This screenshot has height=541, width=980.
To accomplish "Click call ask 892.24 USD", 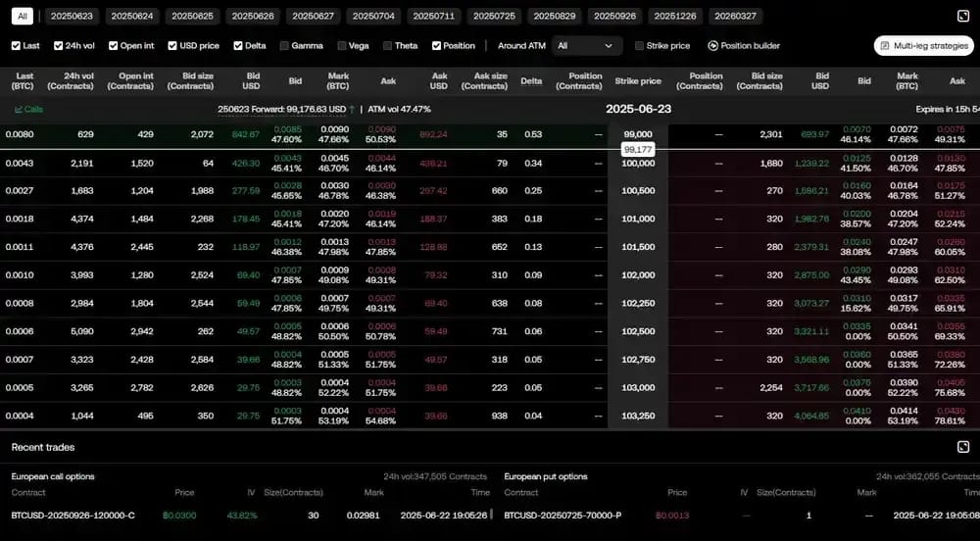I will (433, 134).
